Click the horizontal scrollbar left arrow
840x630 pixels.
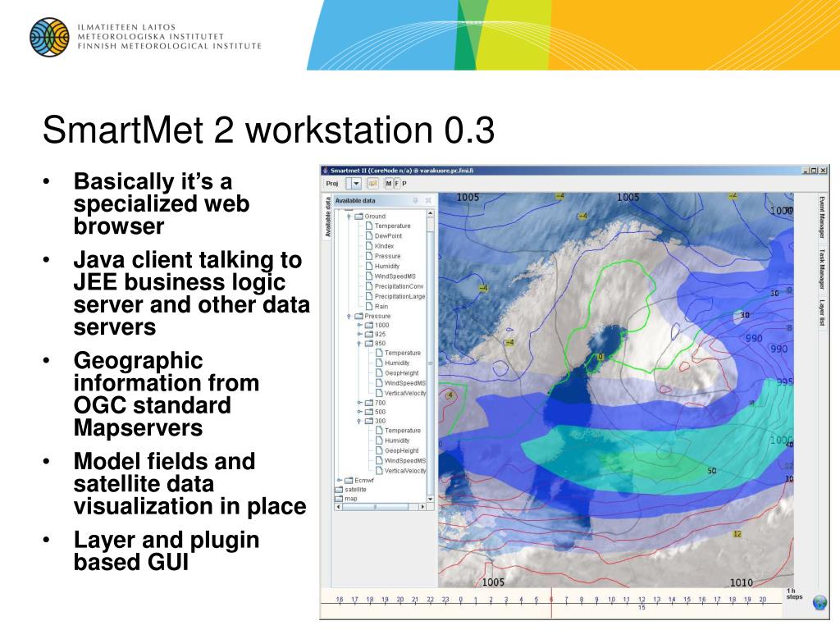point(339,506)
